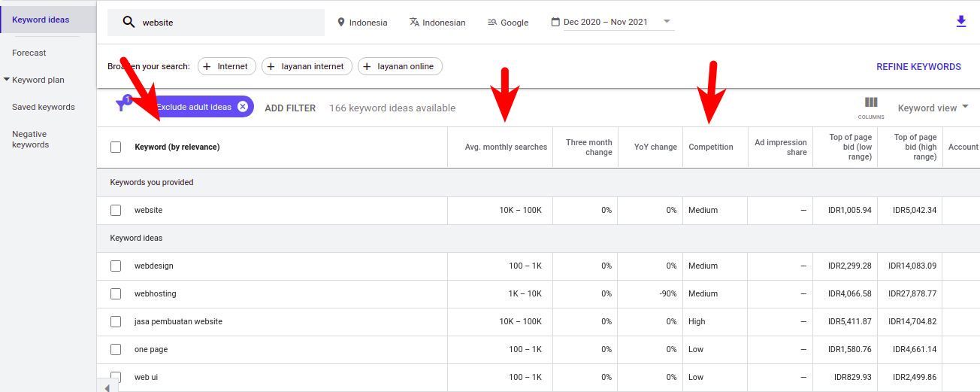Screen dimensions: 980x392
Task: Open Forecast in the sidebar
Action: click(29, 53)
